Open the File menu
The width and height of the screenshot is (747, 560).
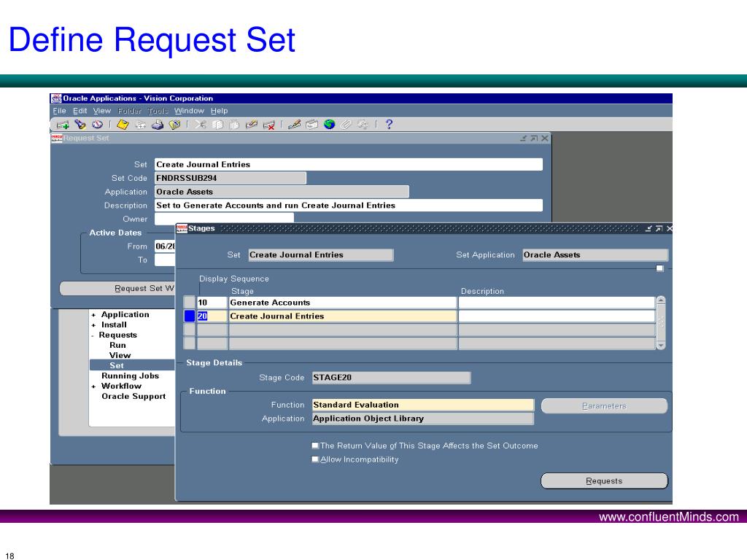(x=60, y=111)
